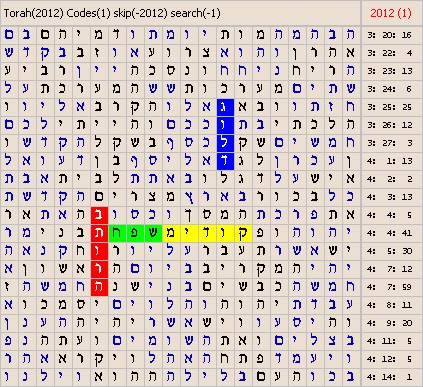Select verse reference '3: 25: 25'
This screenshot has height=387, width=423.
390,107
